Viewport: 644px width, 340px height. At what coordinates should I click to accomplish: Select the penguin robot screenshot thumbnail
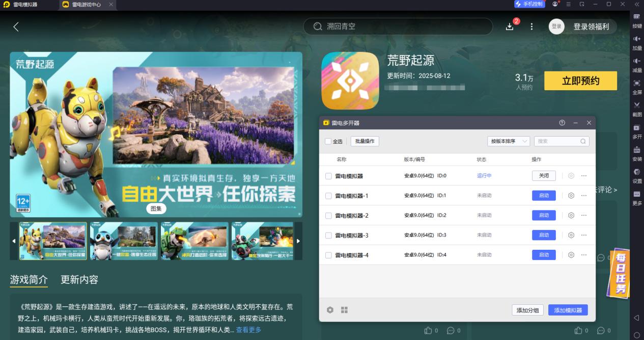click(123, 241)
